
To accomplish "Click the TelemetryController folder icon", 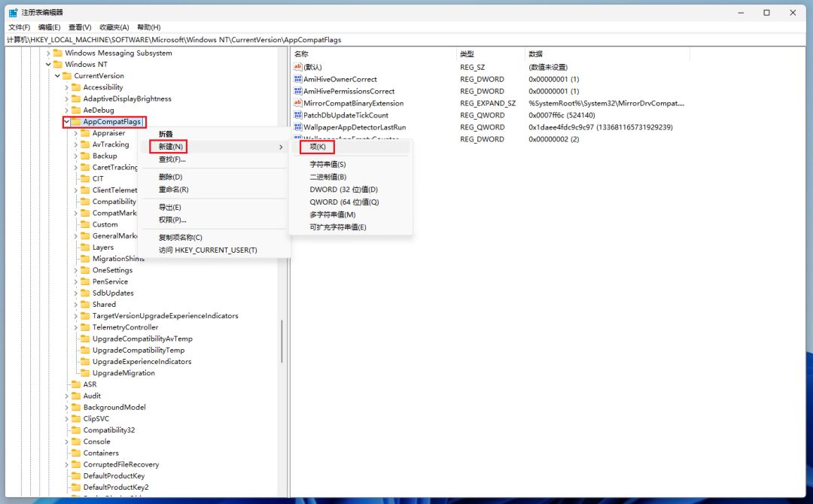I will point(84,327).
